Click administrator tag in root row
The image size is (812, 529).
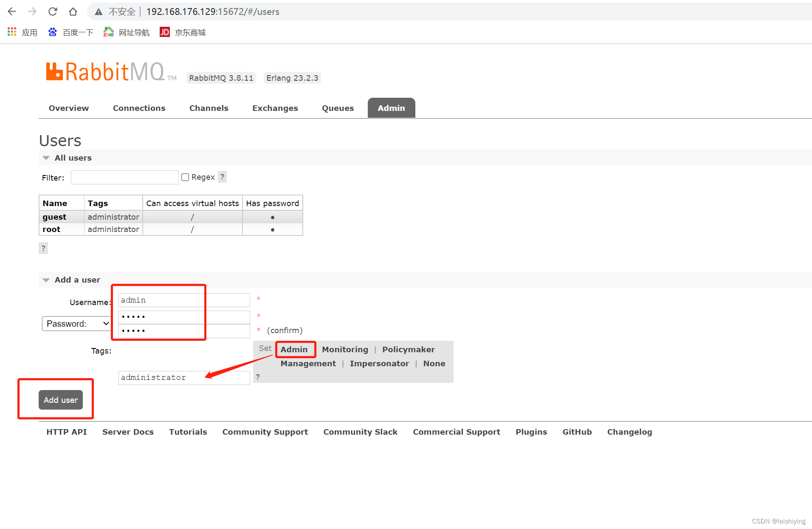pyautogui.click(x=113, y=229)
